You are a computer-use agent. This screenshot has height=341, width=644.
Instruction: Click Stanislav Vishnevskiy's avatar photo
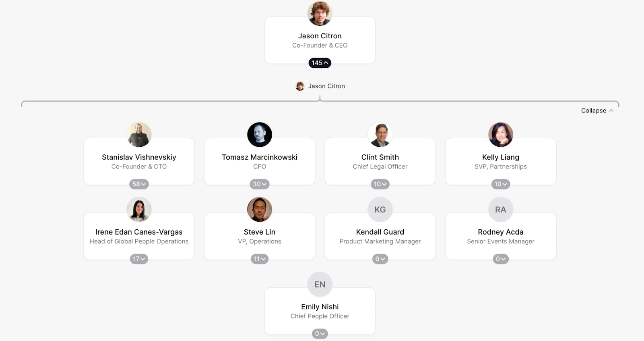[x=139, y=135]
